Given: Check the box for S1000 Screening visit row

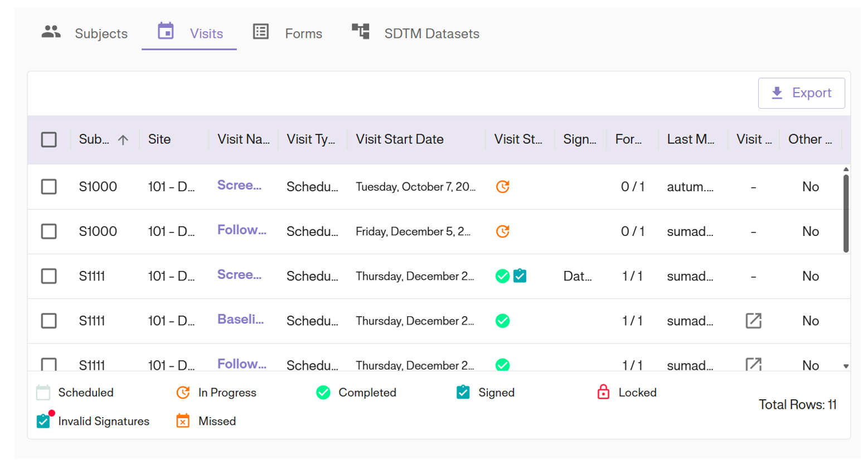Looking at the screenshot, I should tap(49, 187).
